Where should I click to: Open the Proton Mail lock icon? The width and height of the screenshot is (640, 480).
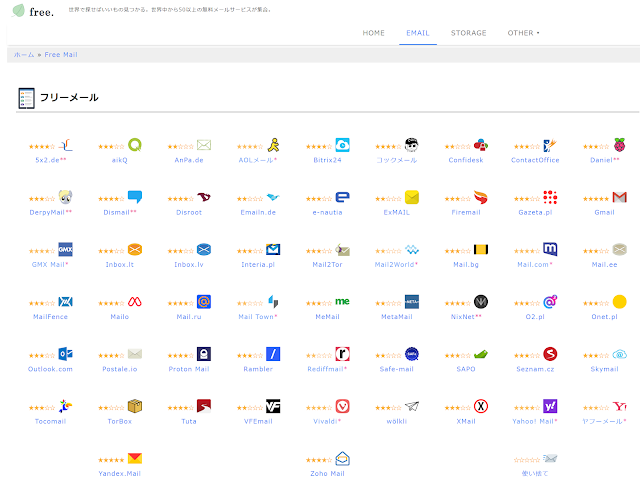(204, 354)
